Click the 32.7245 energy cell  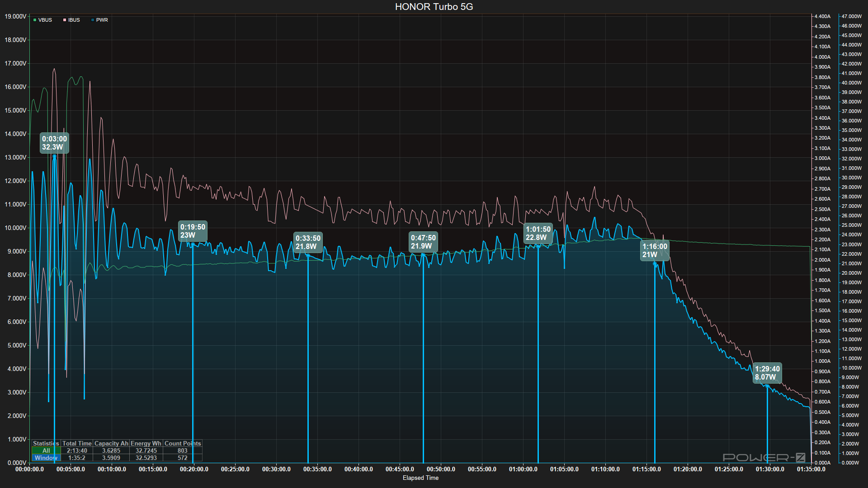[146, 450]
